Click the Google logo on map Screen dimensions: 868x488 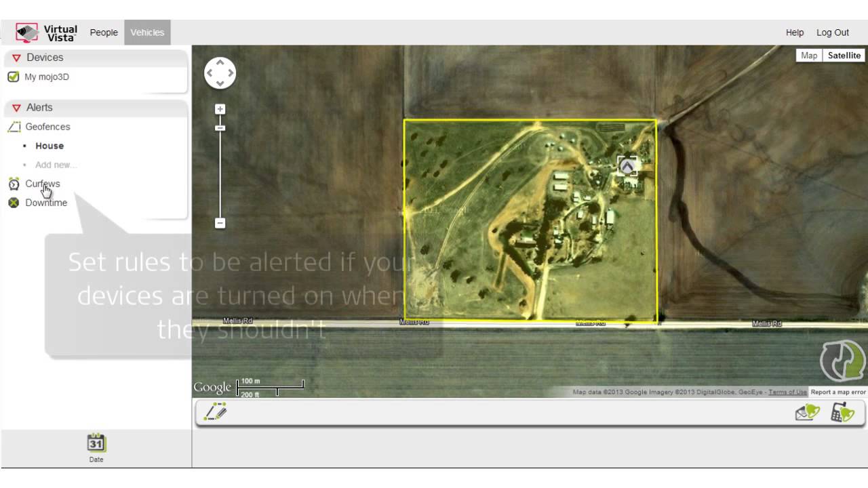[212, 387]
